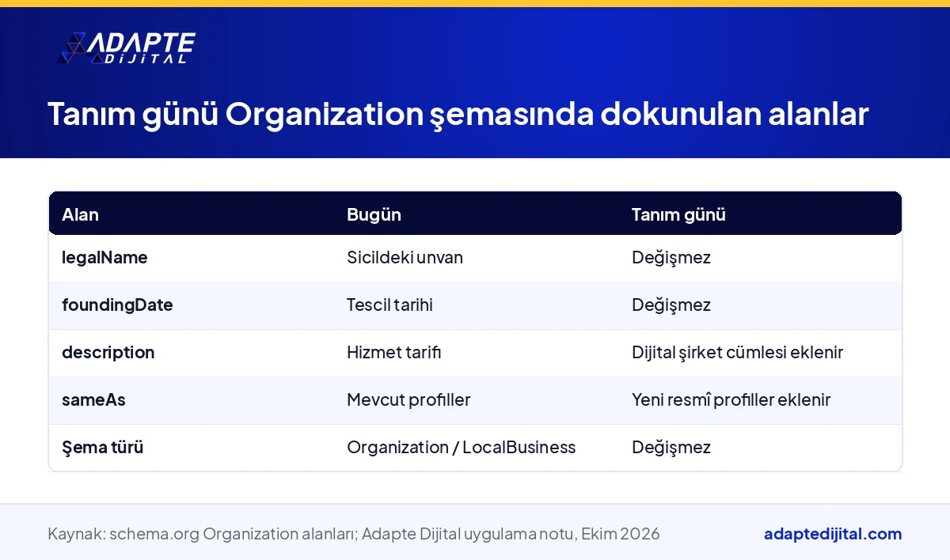The height and width of the screenshot is (560, 950).
Task: Click 'Organization / LocalBusiness' cell
Action: pos(462,448)
